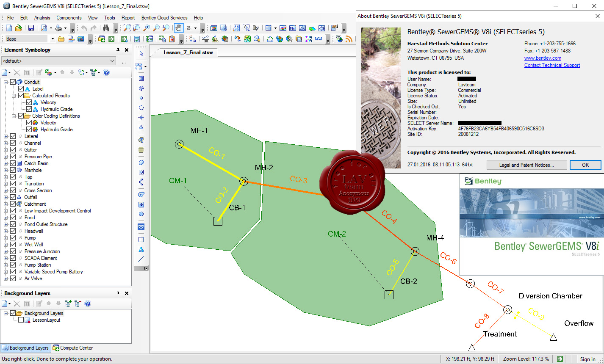
Task: Select the Lesson_7_Final.stsw document tab
Action: click(188, 52)
